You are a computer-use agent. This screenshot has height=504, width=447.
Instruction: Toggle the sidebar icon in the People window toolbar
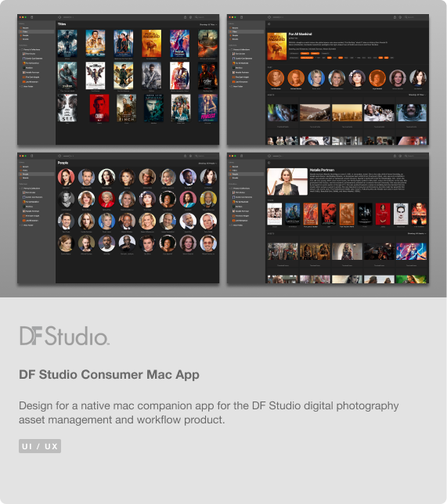click(x=31, y=156)
